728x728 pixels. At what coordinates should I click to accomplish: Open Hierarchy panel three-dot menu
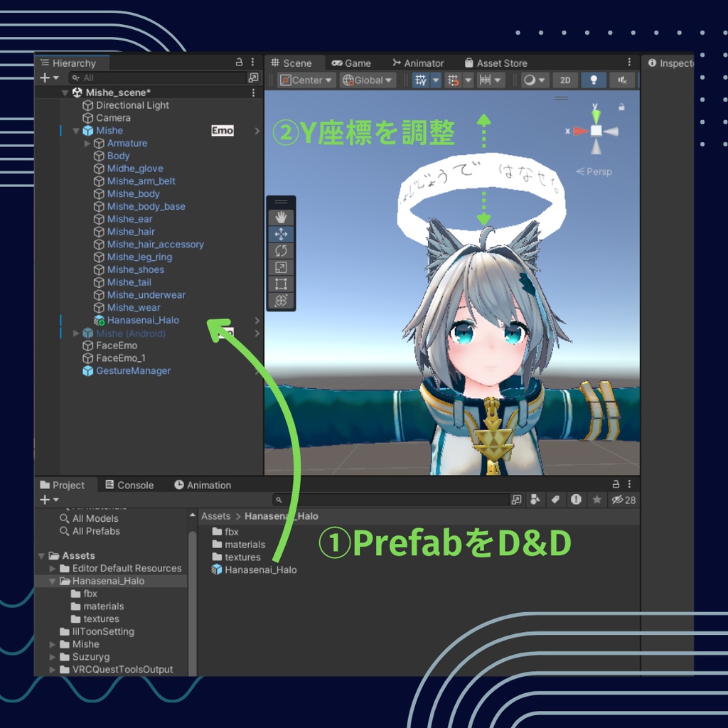252,62
